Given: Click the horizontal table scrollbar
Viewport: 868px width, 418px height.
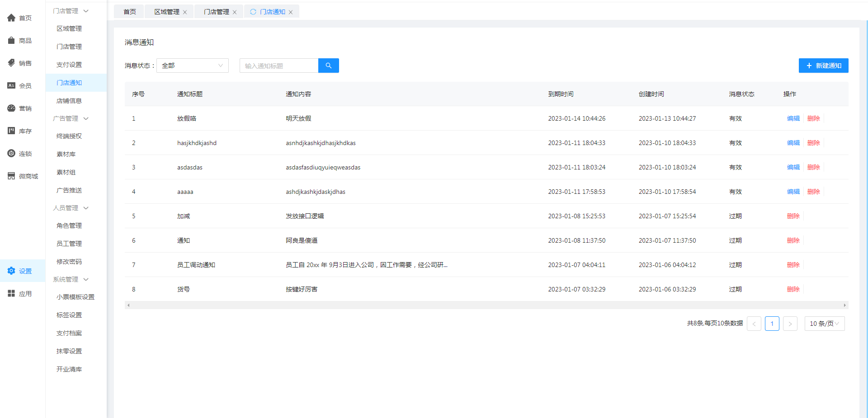Looking at the screenshot, I should pos(486,305).
